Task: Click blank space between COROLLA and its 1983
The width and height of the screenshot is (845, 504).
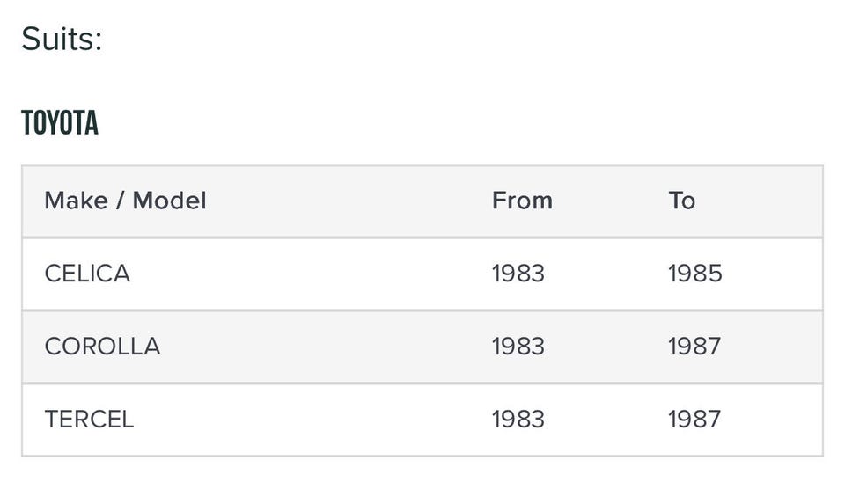Action: 326,347
